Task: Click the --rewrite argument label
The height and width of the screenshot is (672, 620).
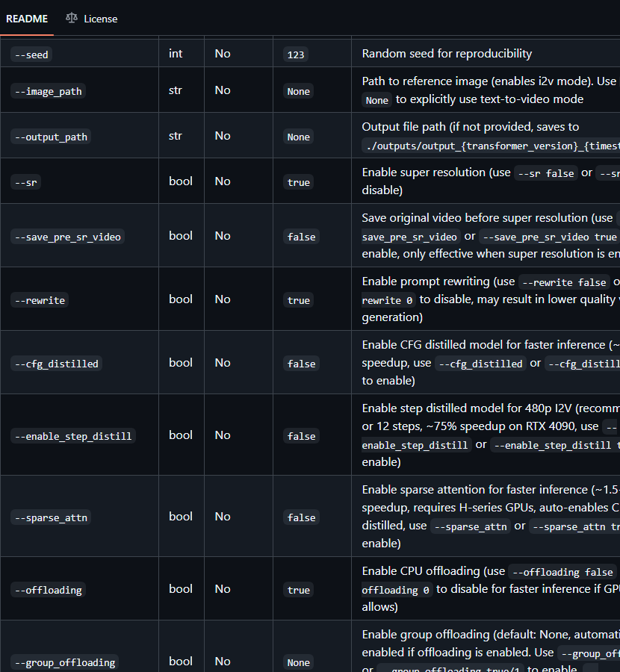Action: click(40, 300)
